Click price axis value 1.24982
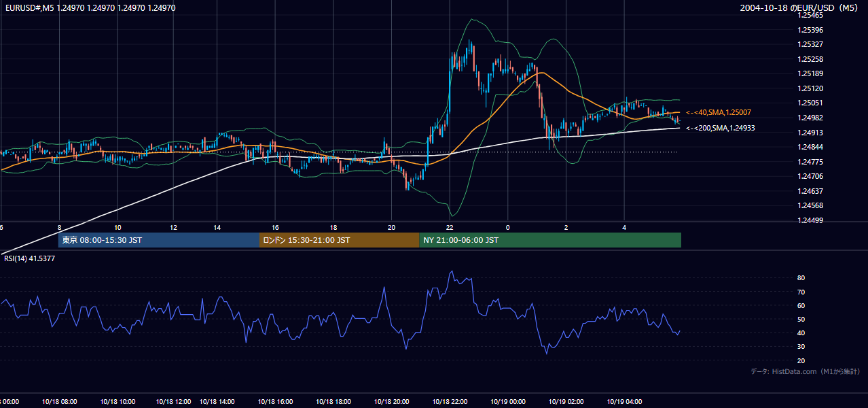The image size is (868, 408). (x=810, y=118)
